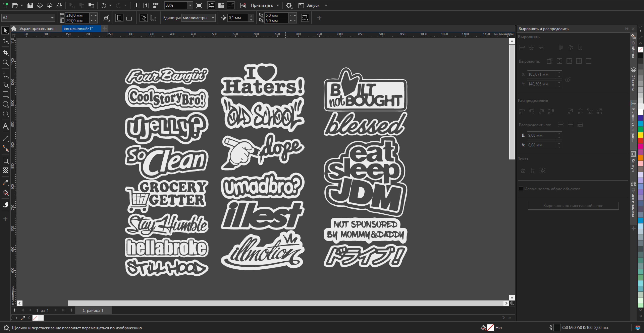Screen dimensions: 644x333
Task: Select the Eyedropper tool
Action: click(x=5, y=183)
